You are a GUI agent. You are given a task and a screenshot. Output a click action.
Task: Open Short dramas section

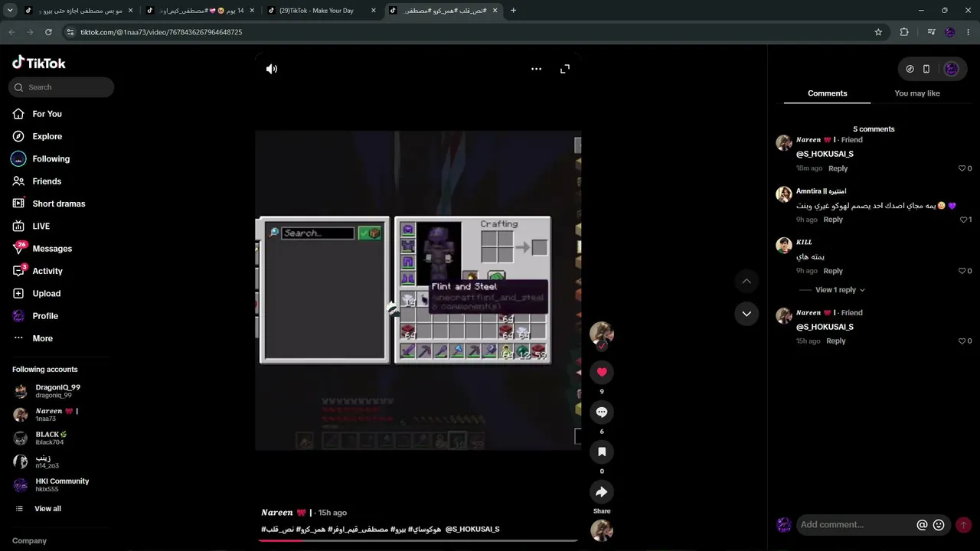[x=58, y=204]
